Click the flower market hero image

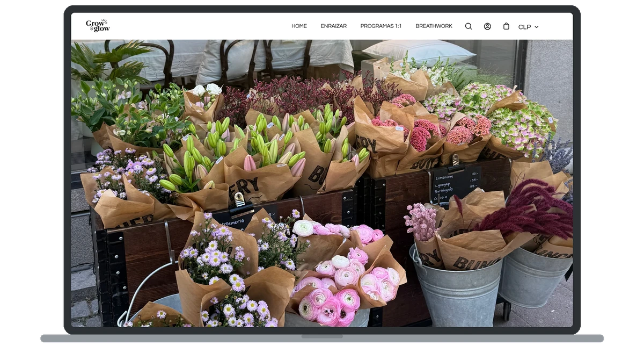click(x=322, y=183)
